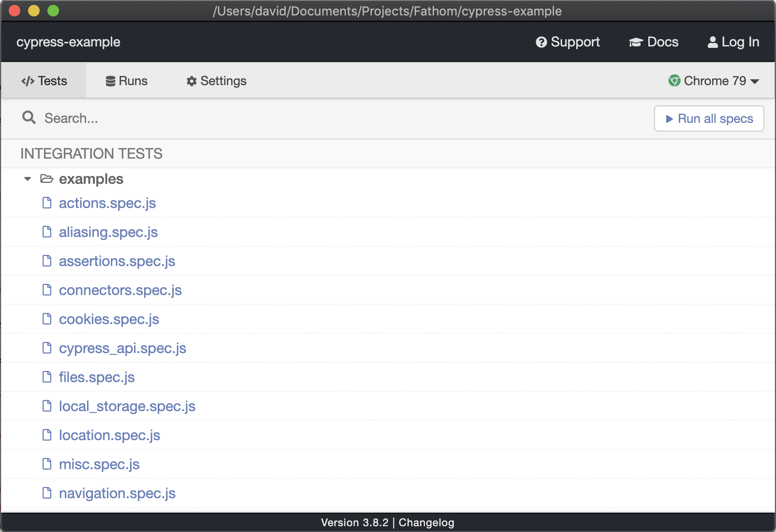The image size is (776, 532).
Task: Click the Support question mark icon
Action: click(x=541, y=43)
